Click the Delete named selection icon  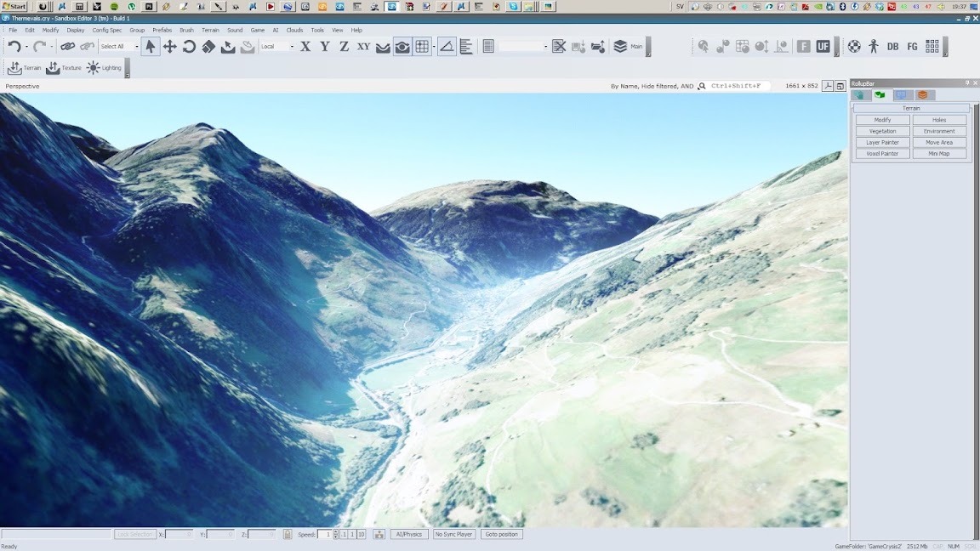pos(560,46)
